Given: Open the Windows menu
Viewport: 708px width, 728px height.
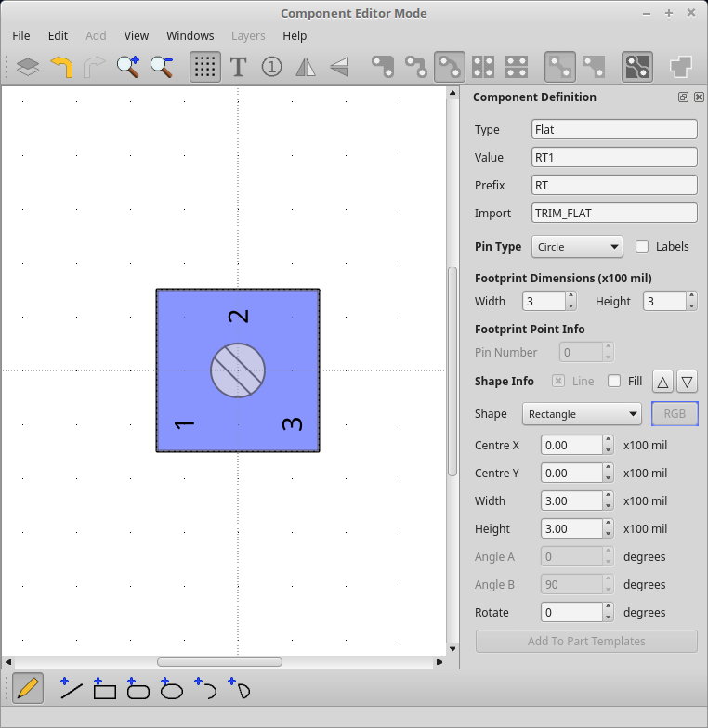Looking at the screenshot, I should pyautogui.click(x=190, y=35).
